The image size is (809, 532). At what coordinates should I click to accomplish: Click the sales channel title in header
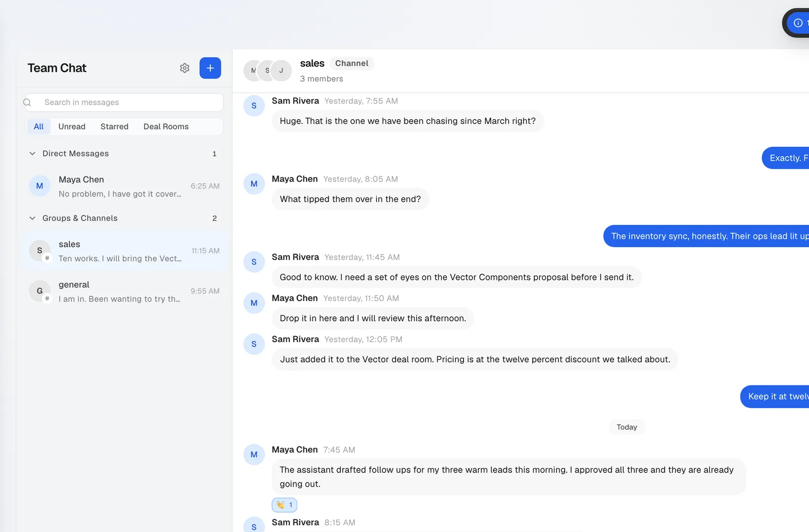tap(312, 63)
